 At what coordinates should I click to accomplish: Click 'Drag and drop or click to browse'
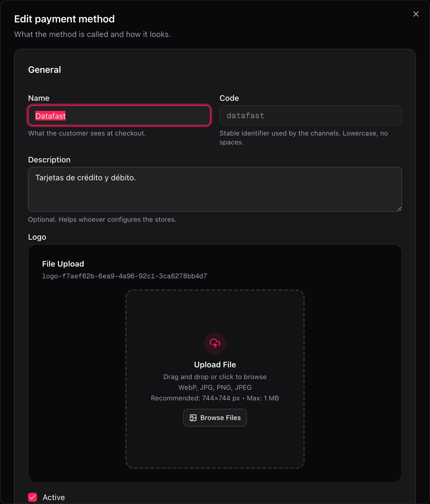pos(215,377)
